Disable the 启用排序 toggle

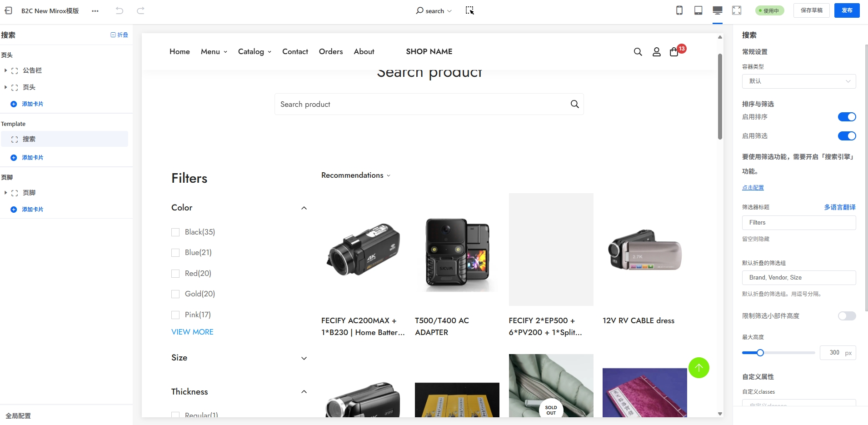[847, 117]
